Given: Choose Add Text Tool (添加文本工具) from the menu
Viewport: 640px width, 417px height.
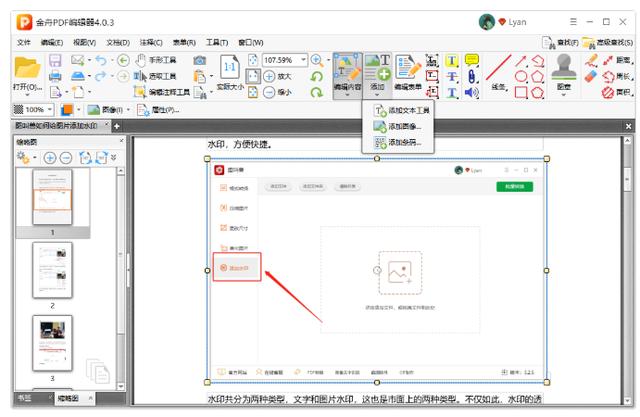Looking at the screenshot, I should pyautogui.click(x=402, y=110).
